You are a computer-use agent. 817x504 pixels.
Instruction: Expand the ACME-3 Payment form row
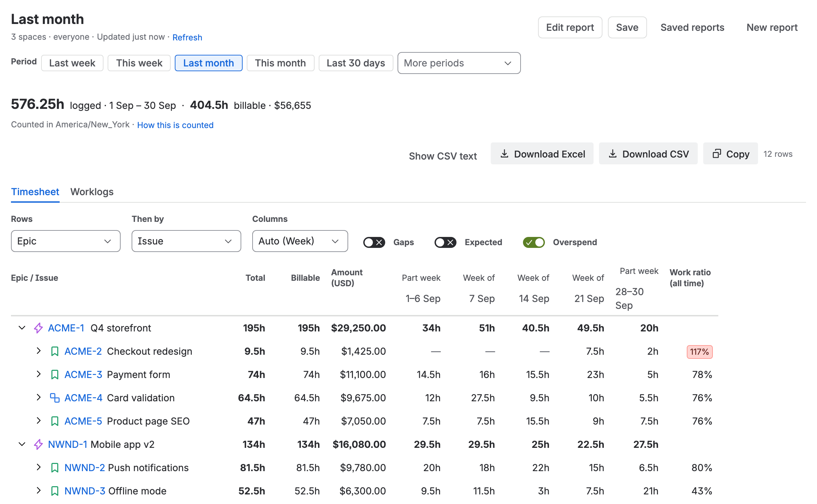coord(39,374)
